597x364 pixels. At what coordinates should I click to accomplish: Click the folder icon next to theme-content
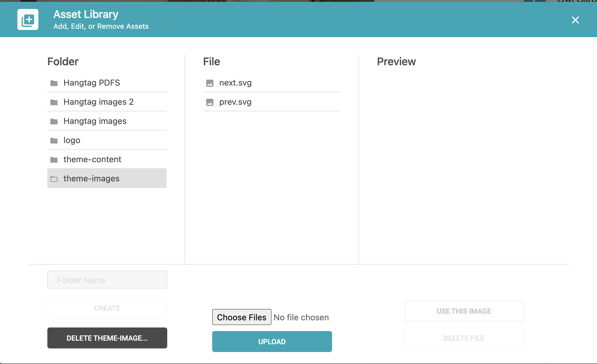[x=54, y=160]
